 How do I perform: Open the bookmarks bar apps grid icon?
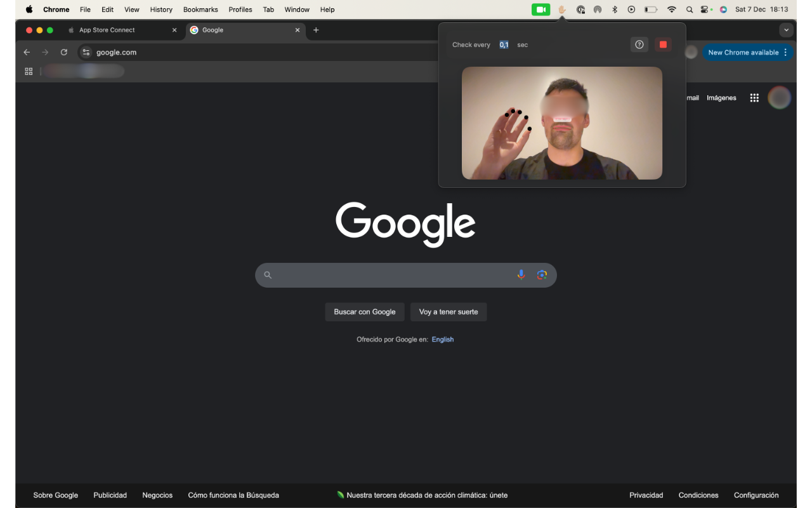tap(29, 72)
